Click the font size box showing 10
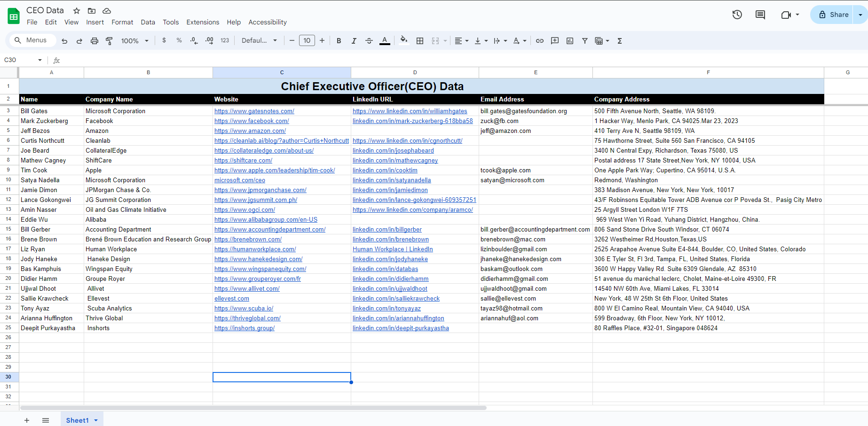 pyautogui.click(x=307, y=41)
